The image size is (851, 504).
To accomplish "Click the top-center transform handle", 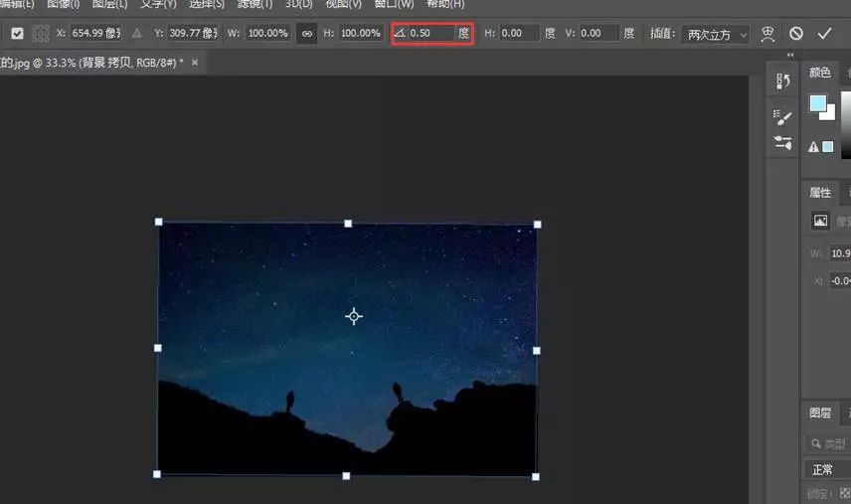I will 348,224.
